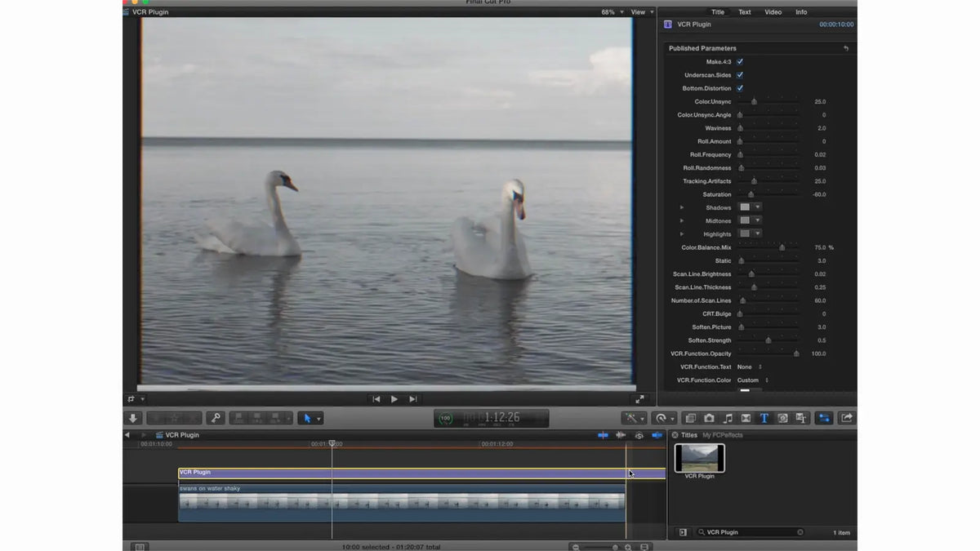Switch to the Video inspector tab
980x551 pixels.
[773, 12]
